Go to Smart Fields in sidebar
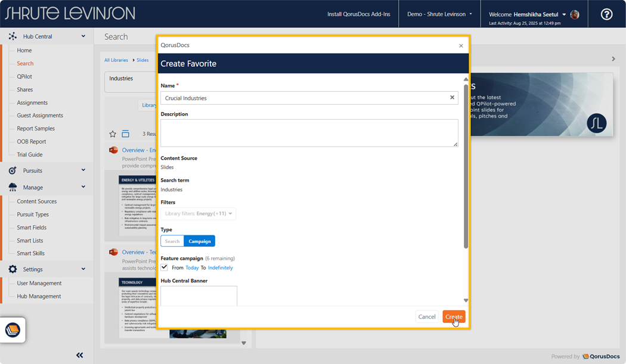The height and width of the screenshot is (364, 626). pyautogui.click(x=32, y=228)
